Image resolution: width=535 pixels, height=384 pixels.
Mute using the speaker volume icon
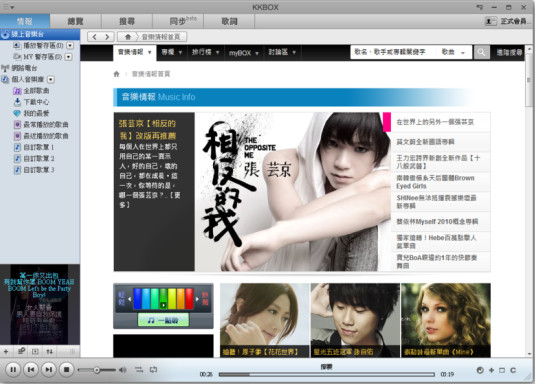(122, 370)
